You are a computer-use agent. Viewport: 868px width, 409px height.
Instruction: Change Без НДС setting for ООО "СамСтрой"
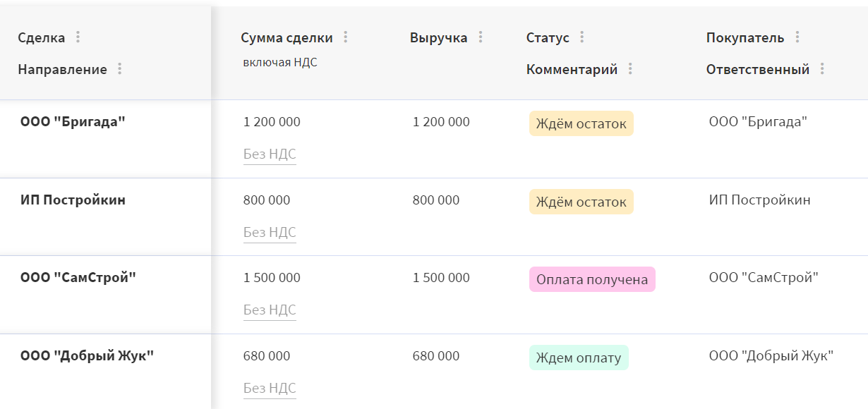click(x=270, y=310)
